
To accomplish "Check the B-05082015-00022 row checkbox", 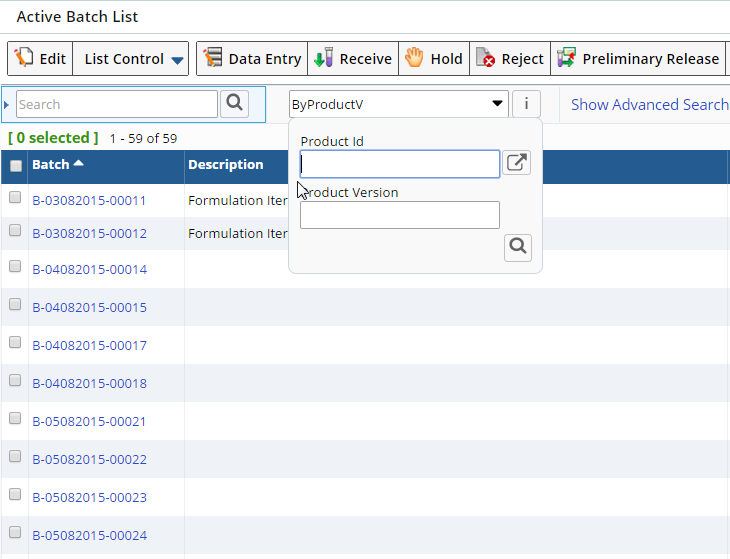I will click(x=15, y=457).
